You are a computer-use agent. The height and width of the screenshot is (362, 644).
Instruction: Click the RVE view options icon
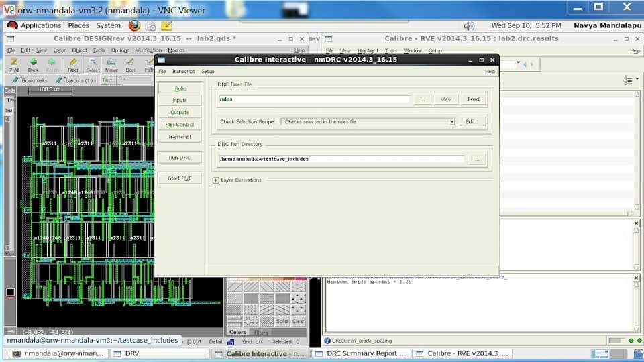(x=628, y=81)
